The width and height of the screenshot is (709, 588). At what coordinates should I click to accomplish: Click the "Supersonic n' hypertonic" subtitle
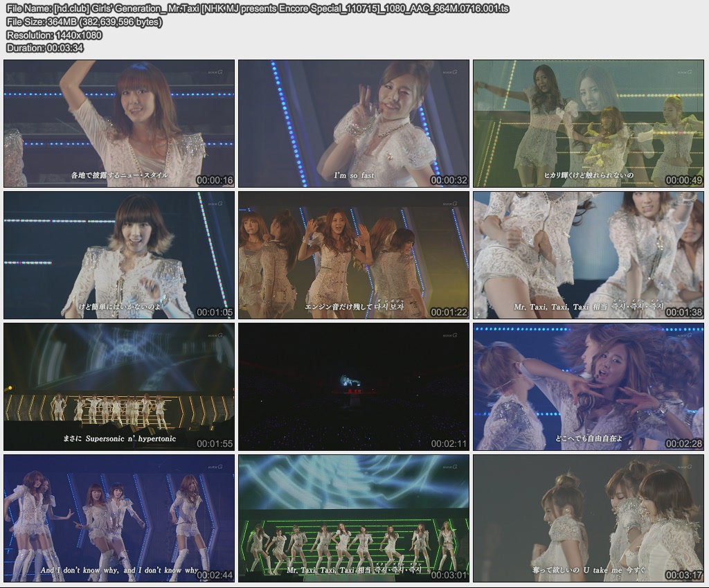point(131,438)
